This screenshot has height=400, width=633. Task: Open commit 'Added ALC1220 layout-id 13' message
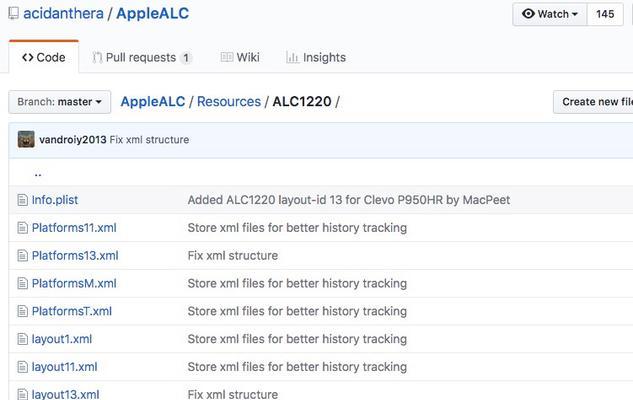349,200
